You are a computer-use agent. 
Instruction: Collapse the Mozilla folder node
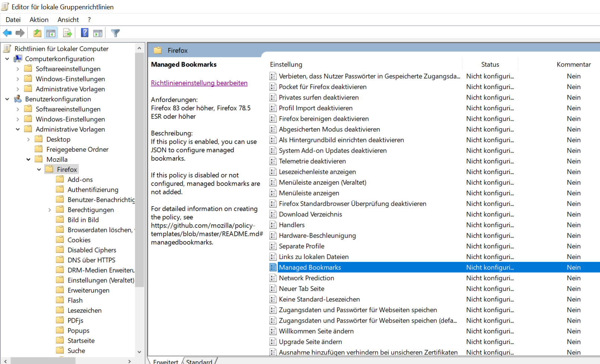28,159
